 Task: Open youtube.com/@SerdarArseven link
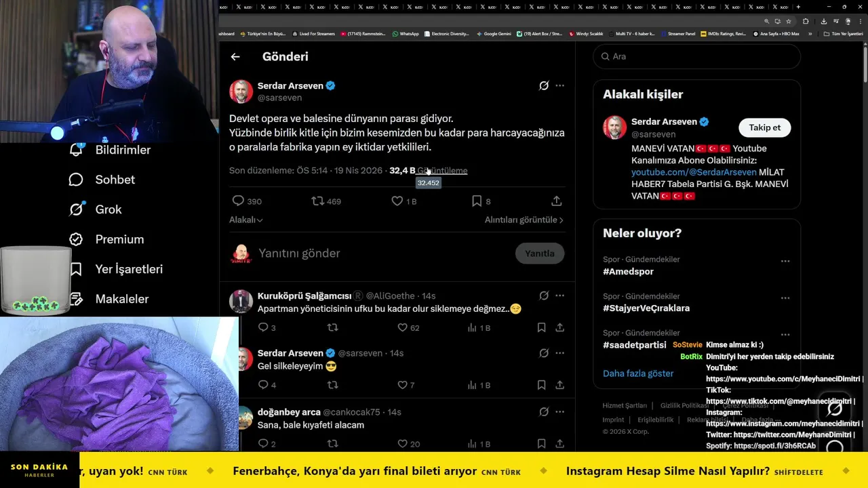tap(694, 172)
